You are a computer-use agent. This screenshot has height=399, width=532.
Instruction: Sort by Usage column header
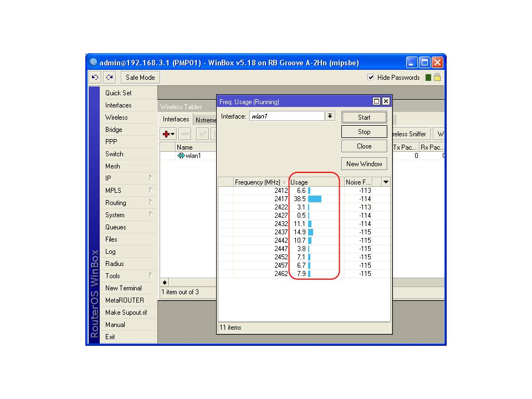[x=316, y=182]
